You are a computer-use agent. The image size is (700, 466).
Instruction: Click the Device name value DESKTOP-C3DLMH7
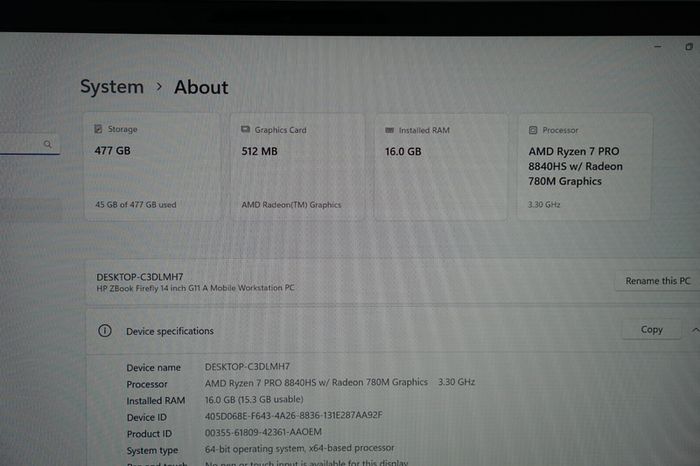coord(247,366)
